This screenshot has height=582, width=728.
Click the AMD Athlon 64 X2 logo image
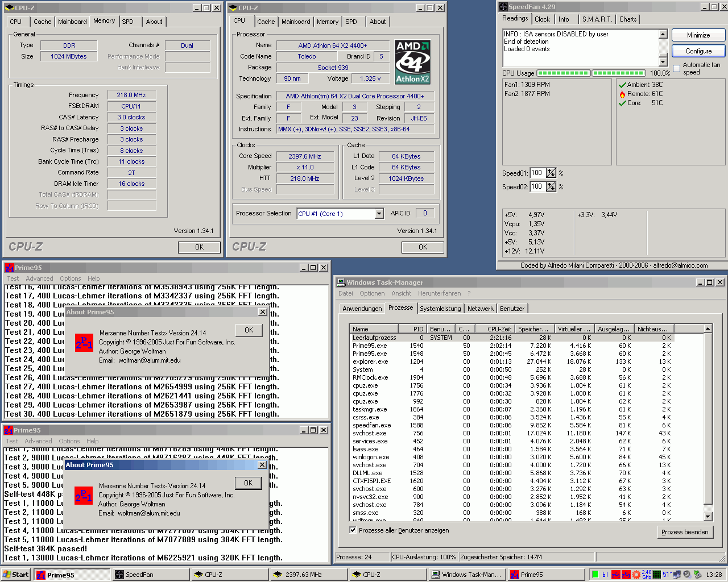coord(413,62)
